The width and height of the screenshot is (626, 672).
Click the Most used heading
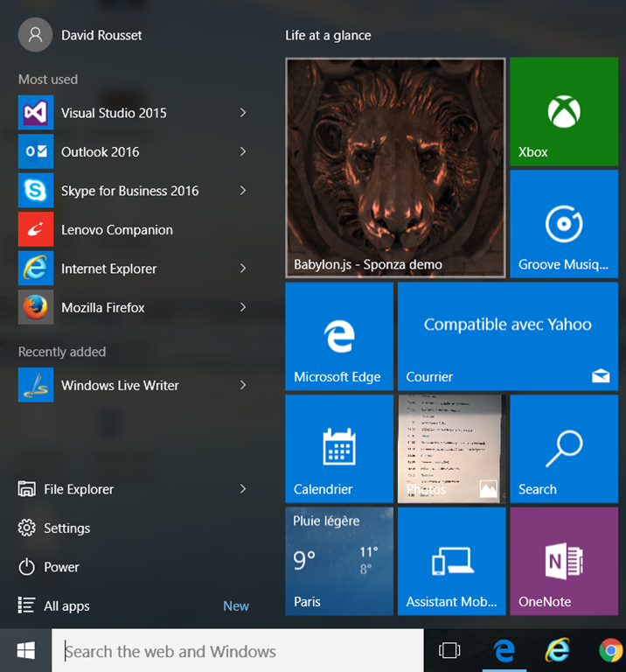point(48,80)
